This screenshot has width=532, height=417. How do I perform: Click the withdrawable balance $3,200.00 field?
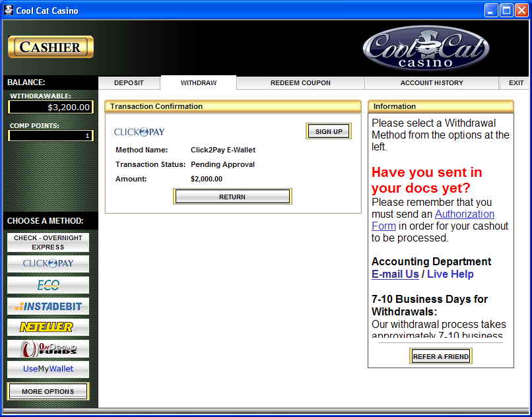tap(51, 107)
